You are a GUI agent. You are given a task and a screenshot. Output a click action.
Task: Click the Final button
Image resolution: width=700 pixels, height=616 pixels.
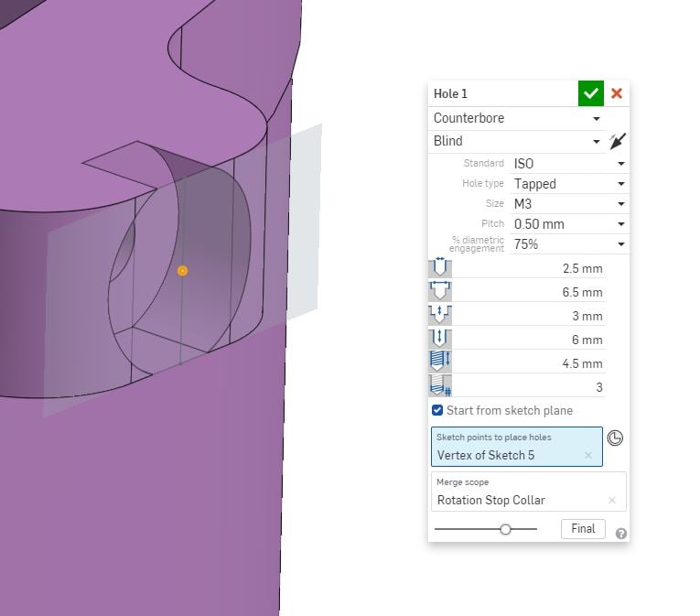point(583,528)
